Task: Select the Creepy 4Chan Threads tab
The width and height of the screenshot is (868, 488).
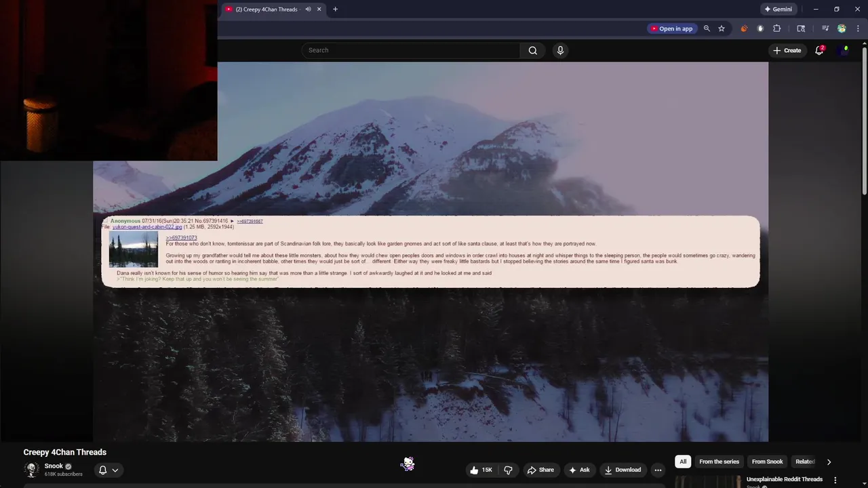Action: click(273, 9)
